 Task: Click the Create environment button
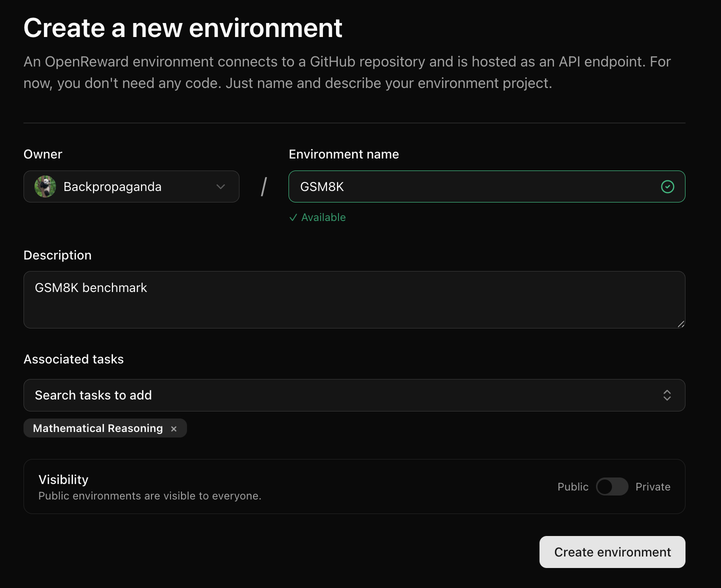pos(612,552)
